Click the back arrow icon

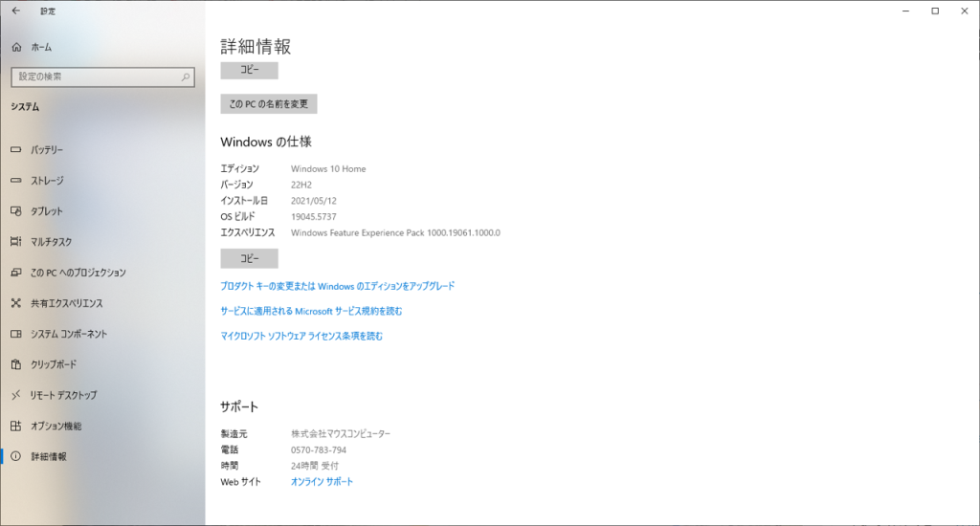tap(15, 11)
